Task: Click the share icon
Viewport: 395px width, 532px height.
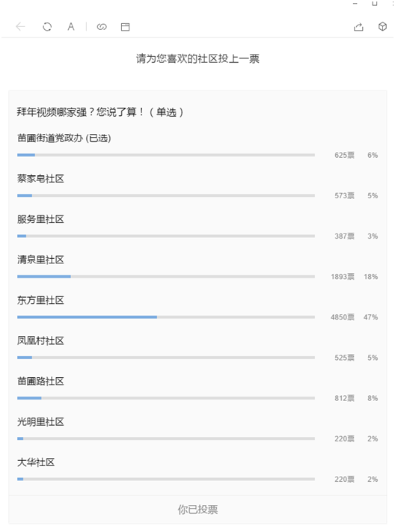Action: [358, 26]
